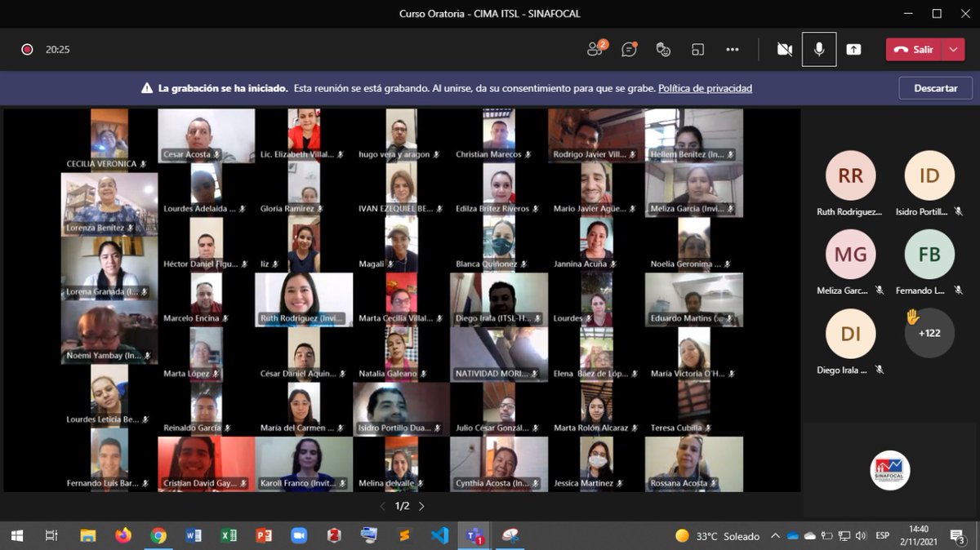Select the ID Isidro Portillo avatar
This screenshot has width=980, height=550.
[929, 175]
